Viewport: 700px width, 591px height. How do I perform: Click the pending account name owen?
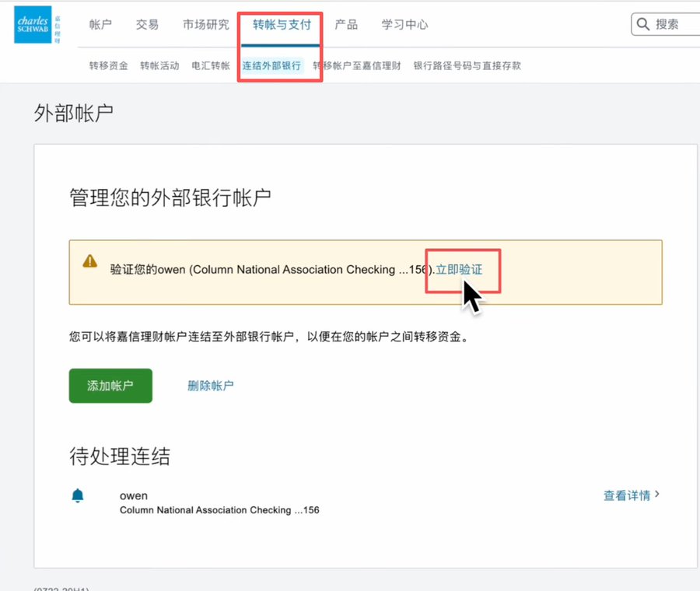pos(134,495)
